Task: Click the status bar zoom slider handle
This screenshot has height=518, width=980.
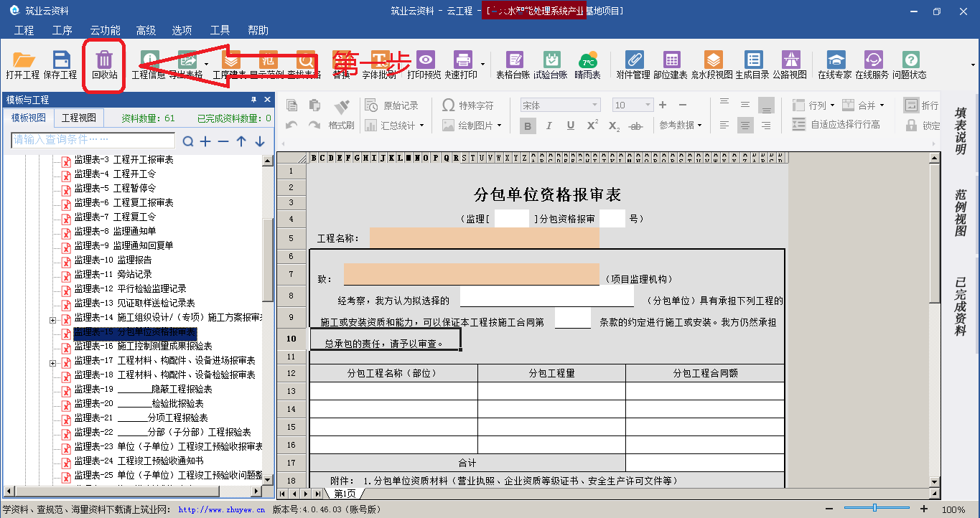Action: [x=874, y=508]
